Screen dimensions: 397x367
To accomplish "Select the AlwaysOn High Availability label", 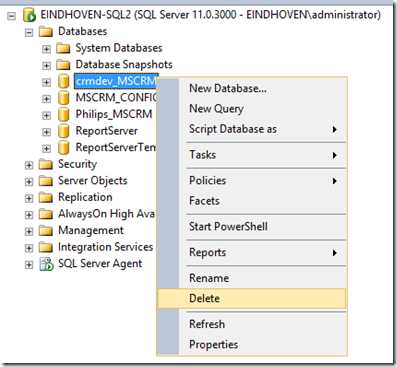I will pyautogui.click(x=106, y=214).
